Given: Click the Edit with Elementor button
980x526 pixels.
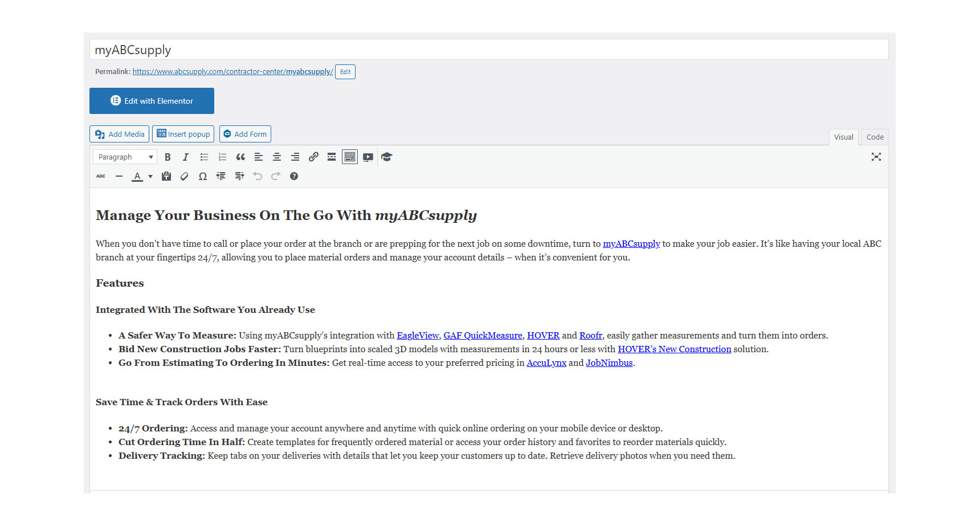Looking at the screenshot, I should click(x=152, y=101).
